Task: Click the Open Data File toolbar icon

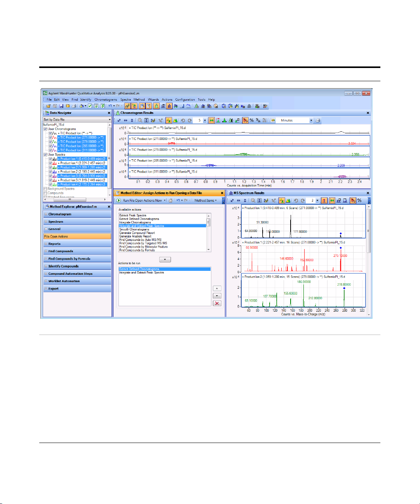Action: pyautogui.click(x=49, y=106)
